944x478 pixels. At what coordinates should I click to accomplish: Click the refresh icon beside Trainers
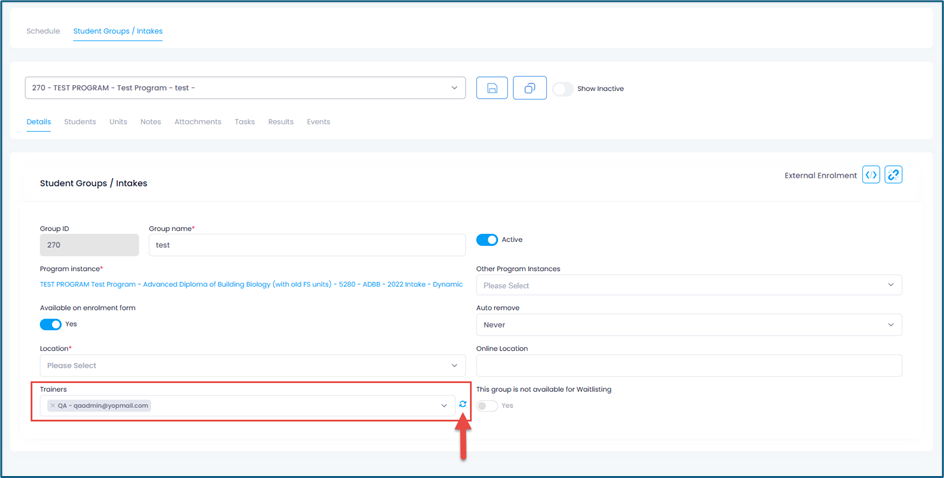[x=463, y=405]
